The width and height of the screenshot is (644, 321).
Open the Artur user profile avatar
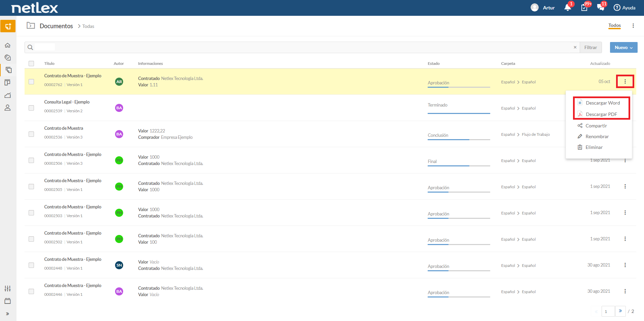[535, 7]
